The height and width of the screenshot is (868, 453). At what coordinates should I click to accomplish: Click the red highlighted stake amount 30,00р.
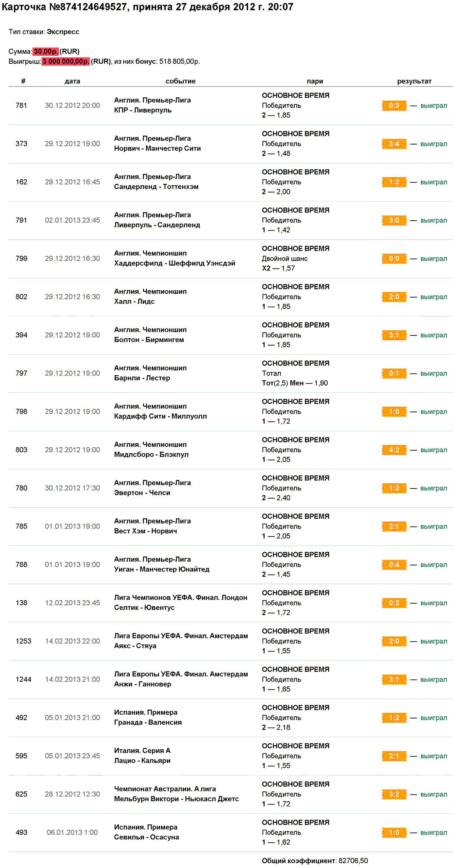coord(46,51)
